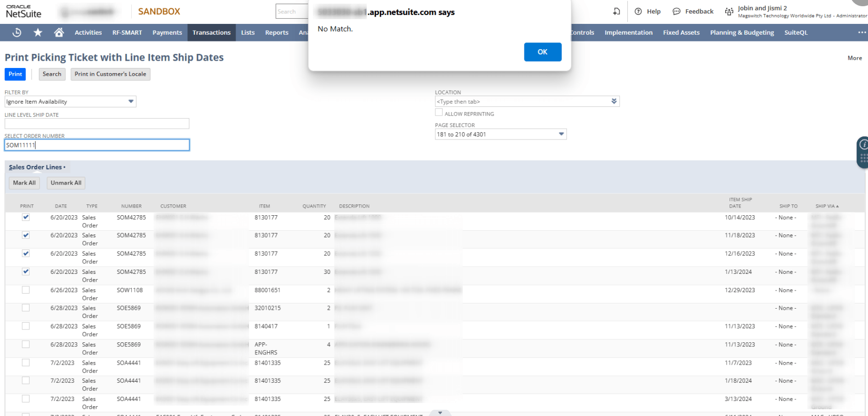Click item 88001651 cell
This screenshot has width=868, height=416.
267,290
